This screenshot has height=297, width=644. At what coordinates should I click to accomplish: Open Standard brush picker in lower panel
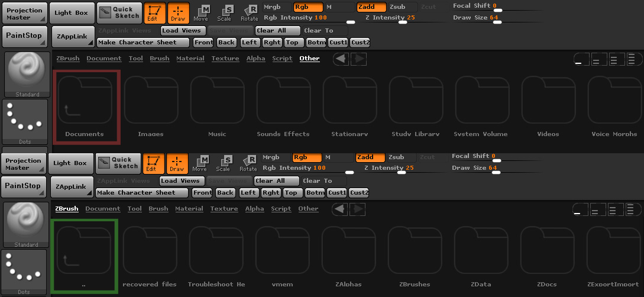[26, 225]
